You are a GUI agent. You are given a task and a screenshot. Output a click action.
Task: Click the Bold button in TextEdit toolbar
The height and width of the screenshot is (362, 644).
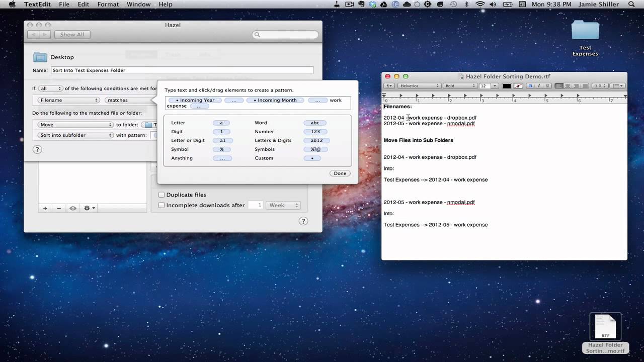point(530,86)
